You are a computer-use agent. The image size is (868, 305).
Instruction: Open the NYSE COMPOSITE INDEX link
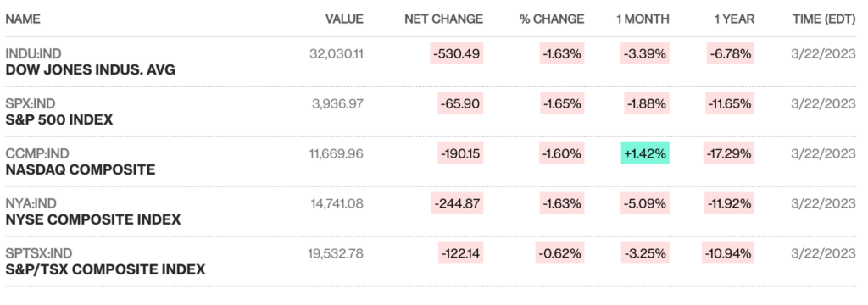point(93,219)
